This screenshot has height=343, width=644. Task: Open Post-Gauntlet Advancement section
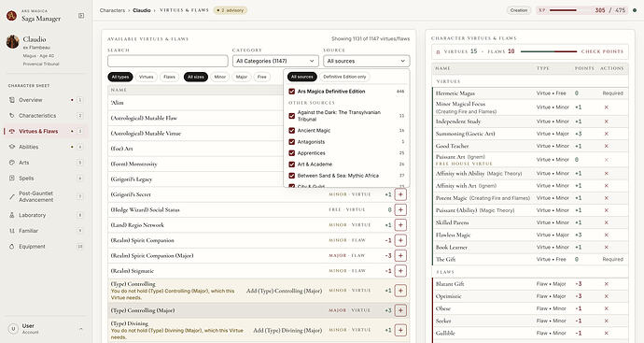45,196
